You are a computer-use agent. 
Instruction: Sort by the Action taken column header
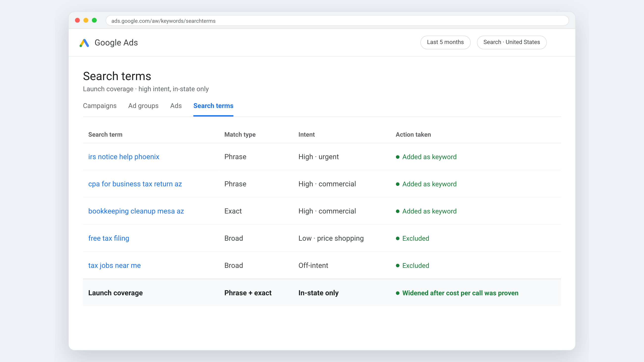413,134
